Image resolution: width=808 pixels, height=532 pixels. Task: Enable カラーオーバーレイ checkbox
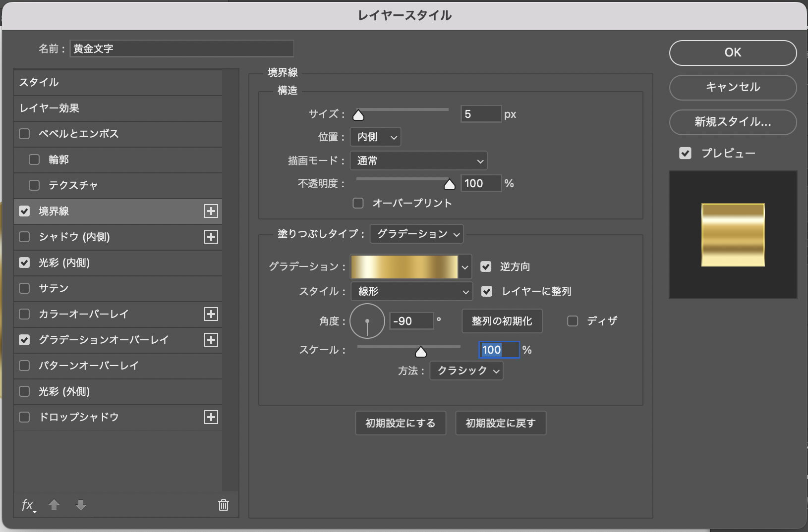pos(24,314)
